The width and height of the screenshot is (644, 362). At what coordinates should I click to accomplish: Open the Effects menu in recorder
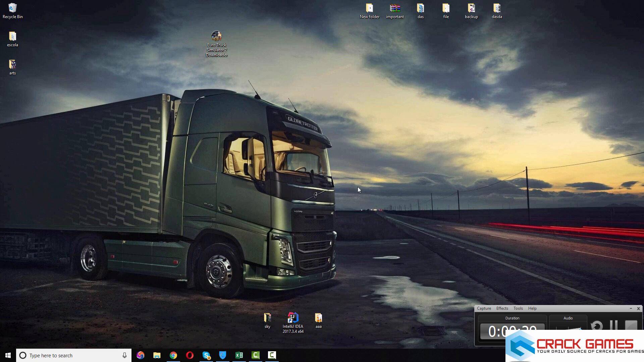502,308
